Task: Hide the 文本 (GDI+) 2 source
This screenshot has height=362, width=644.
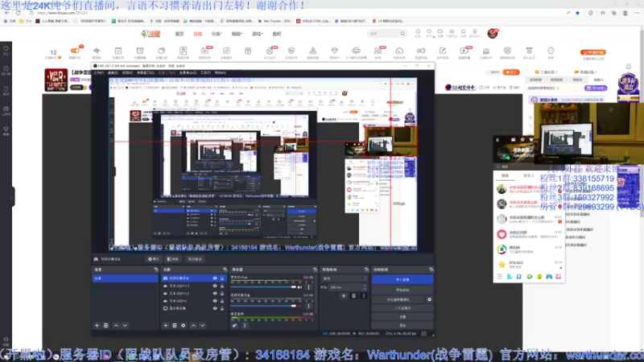Action: point(215,294)
